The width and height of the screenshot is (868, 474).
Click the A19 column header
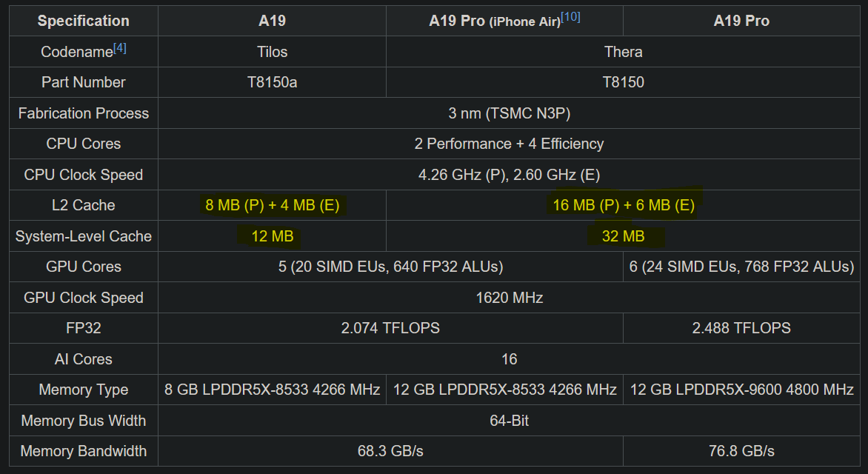point(272,21)
